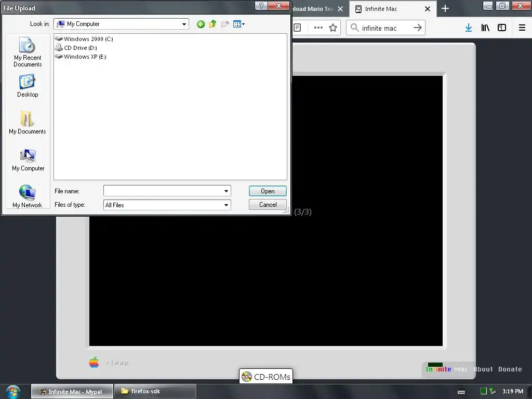This screenshot has width=532, height=399.
Task: Open the View Menu icon dropdown
Action: [x=239, y=24]
